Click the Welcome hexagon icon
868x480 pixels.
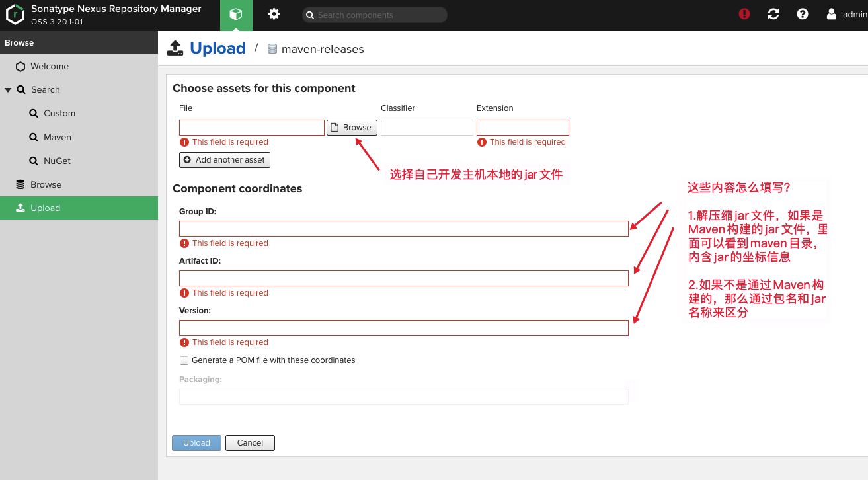pyautogui.click(x=20, y=67)
